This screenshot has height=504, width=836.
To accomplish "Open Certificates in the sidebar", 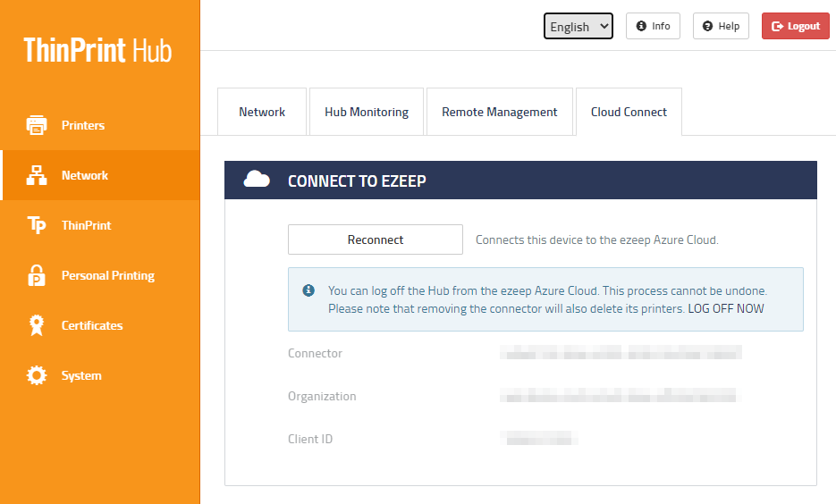I will point(100,325).
